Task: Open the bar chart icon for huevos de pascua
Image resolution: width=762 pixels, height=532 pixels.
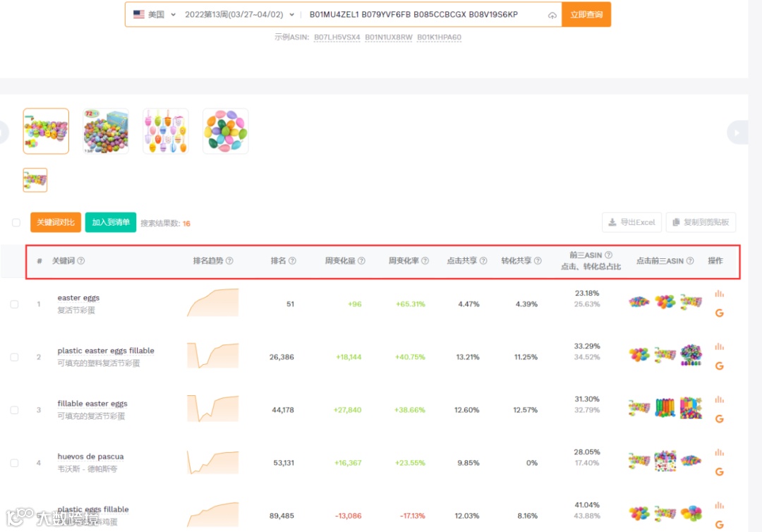Action: (719, 452)
